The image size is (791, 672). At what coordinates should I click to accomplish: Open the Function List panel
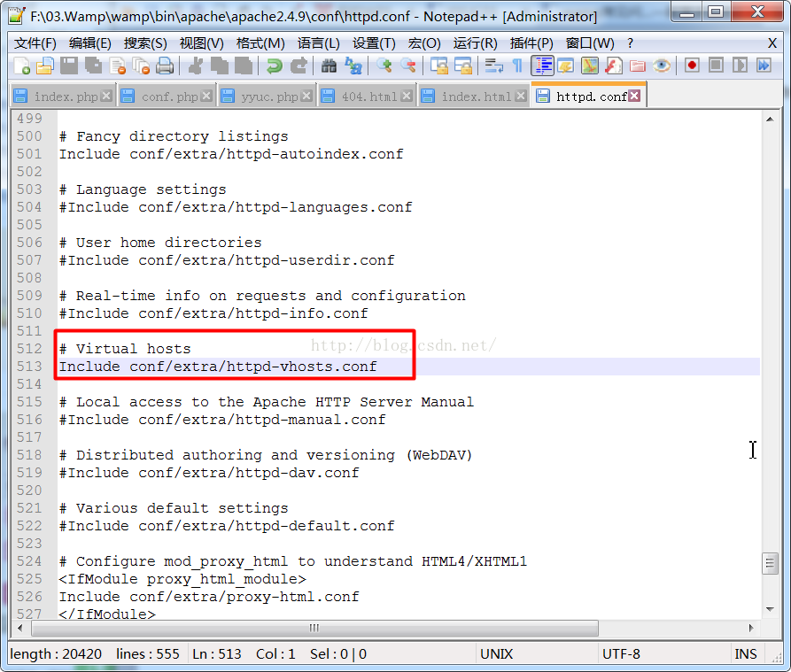tap(614, 66)
